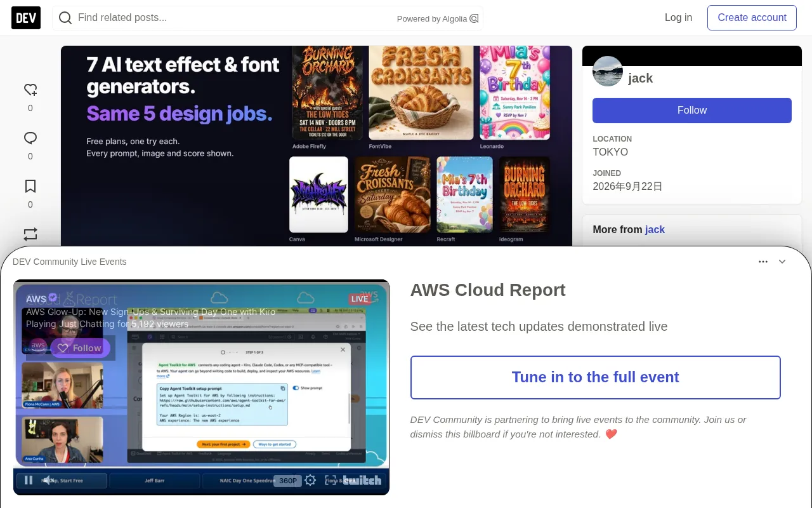The image size is (812, 508).
Task: Open the billboard three-dot options menu
Action: point(763,262)
